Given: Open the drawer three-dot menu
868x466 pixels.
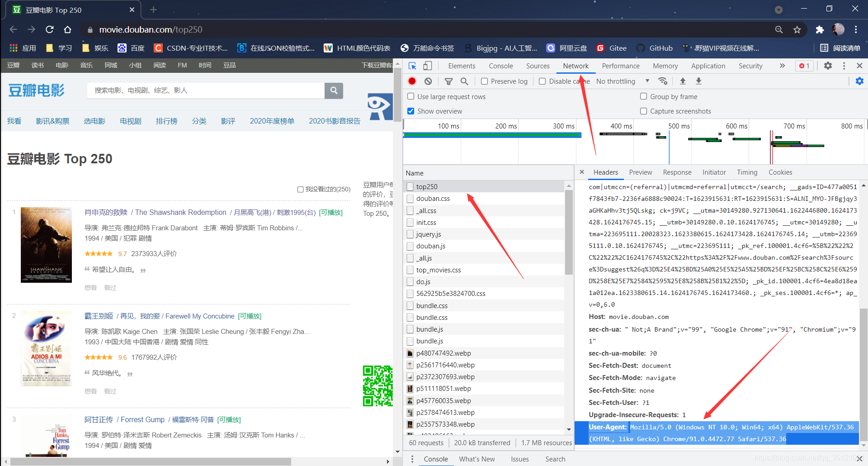Looking at the screenshot, I should [412, 459].
